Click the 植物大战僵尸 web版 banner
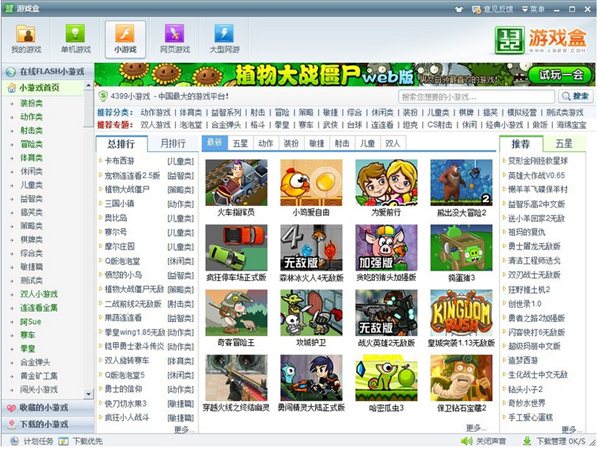Screen dimensions: 598x450 (345, 75)
